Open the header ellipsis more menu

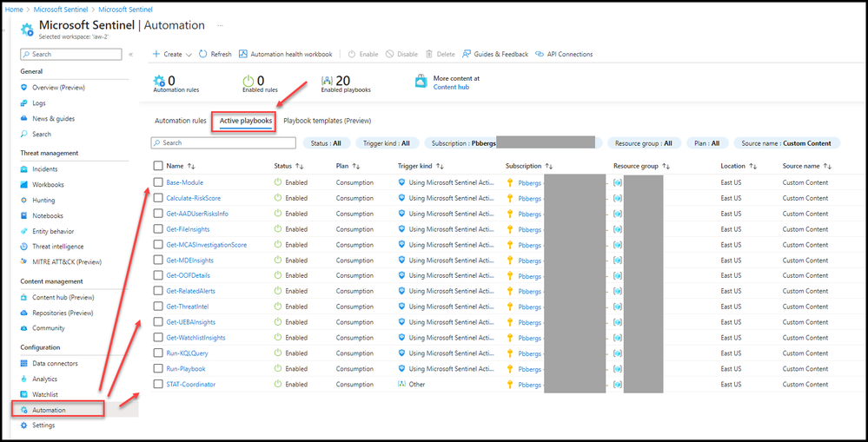pos(221,25)
